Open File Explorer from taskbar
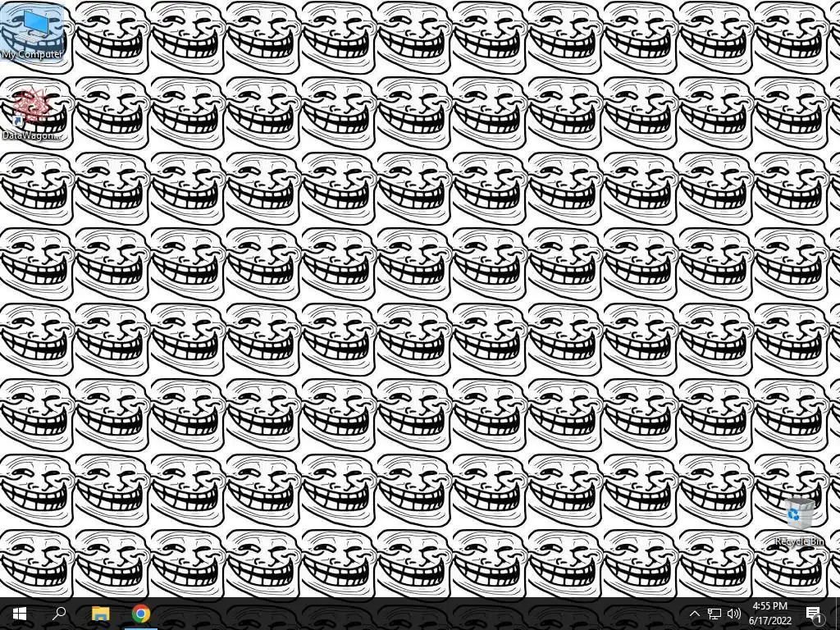840x630 pixels. tap(100, 614)
